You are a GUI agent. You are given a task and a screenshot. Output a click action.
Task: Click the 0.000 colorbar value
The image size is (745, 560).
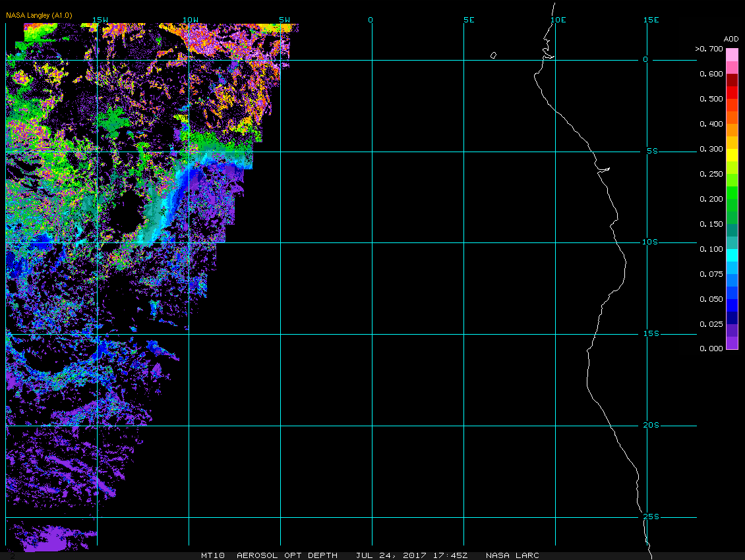coord(711,349)
